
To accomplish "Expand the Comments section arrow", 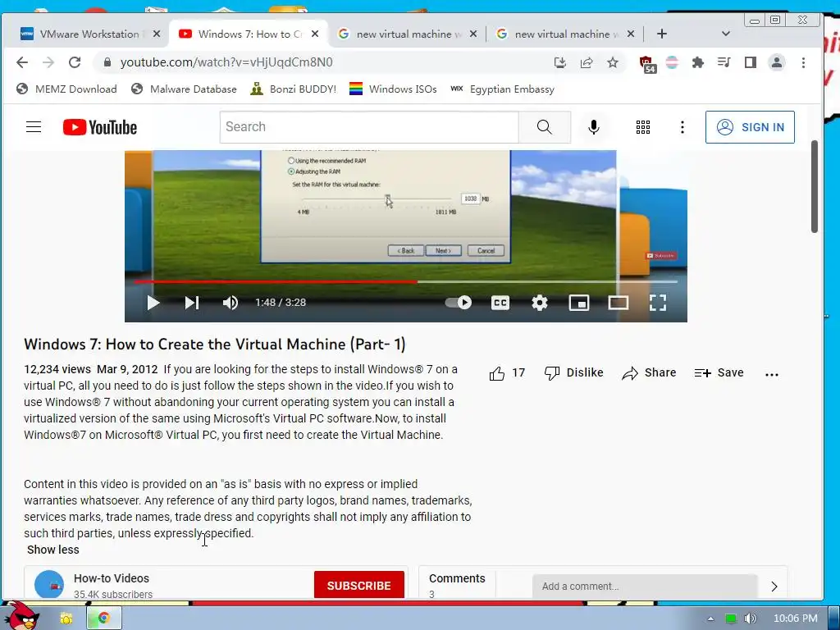I will [774, 586].
